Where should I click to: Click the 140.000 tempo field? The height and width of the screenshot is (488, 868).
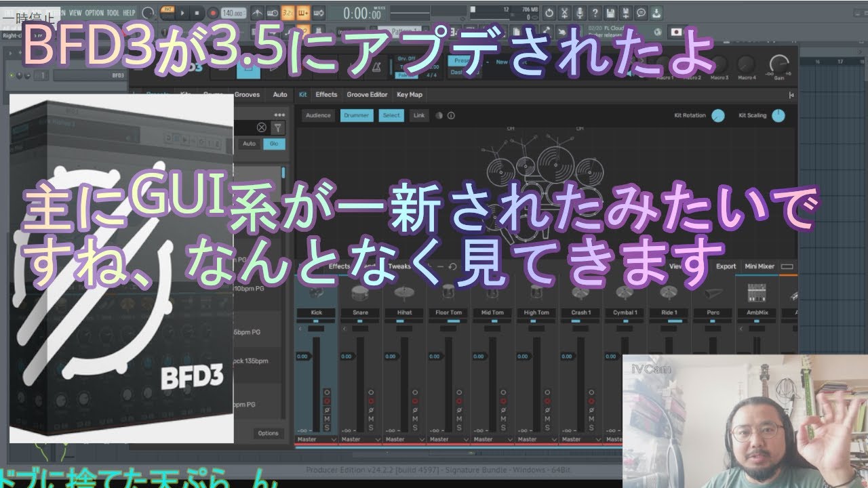233,13
